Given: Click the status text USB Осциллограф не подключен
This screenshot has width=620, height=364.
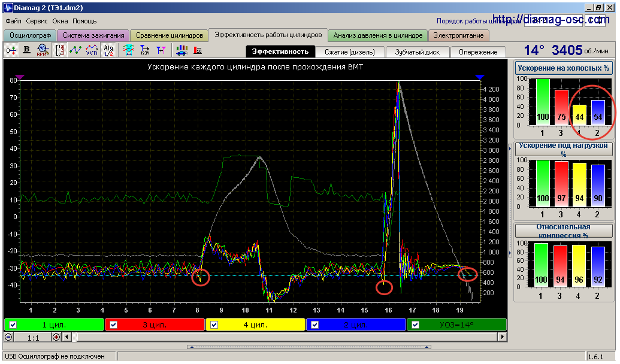Looking at the screenshot, I should coord(55,356).
